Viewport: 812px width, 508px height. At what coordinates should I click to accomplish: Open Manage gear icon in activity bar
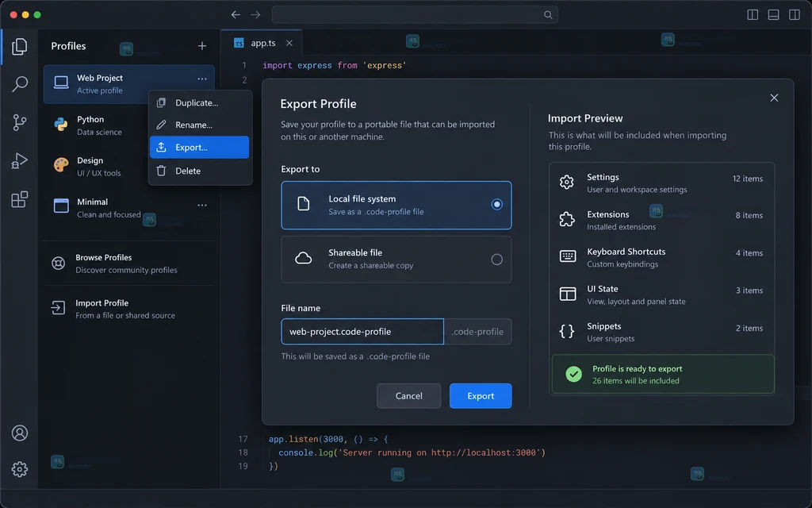click(20, 469)
